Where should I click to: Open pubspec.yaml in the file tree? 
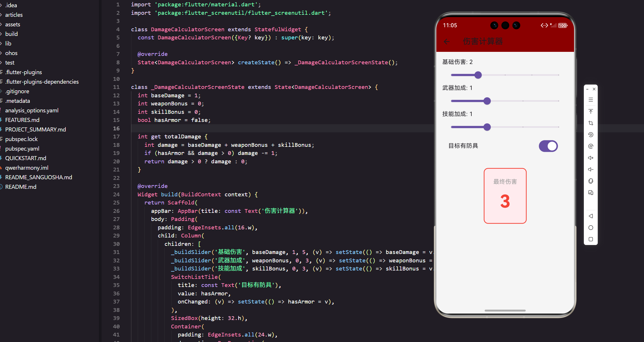click(22, 149)
